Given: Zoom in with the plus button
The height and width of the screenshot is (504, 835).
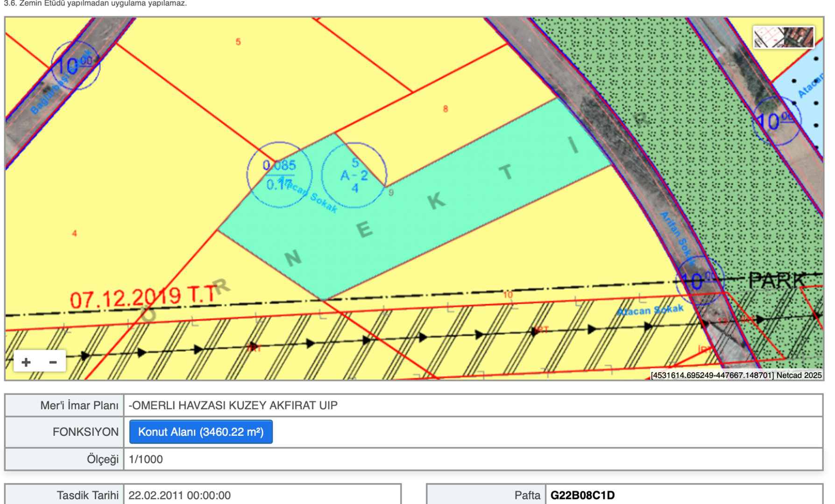Looking at the screenshot, I should point(26,362).
